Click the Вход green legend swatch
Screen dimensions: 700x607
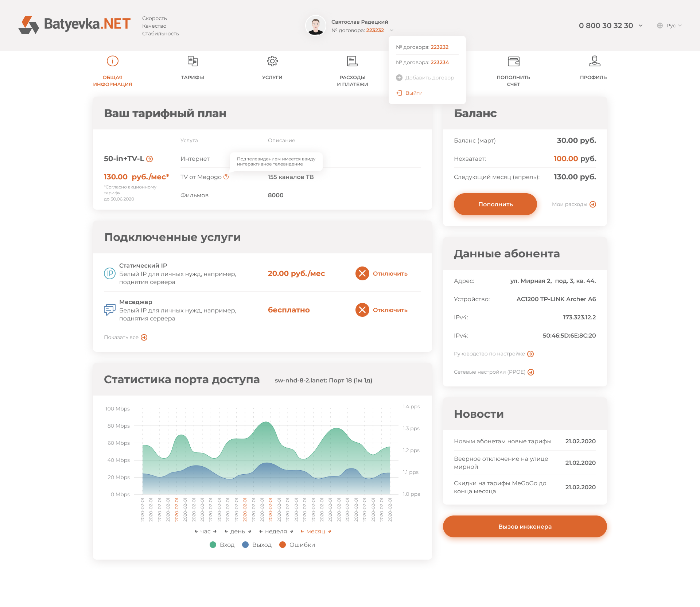tap(213, 545)
